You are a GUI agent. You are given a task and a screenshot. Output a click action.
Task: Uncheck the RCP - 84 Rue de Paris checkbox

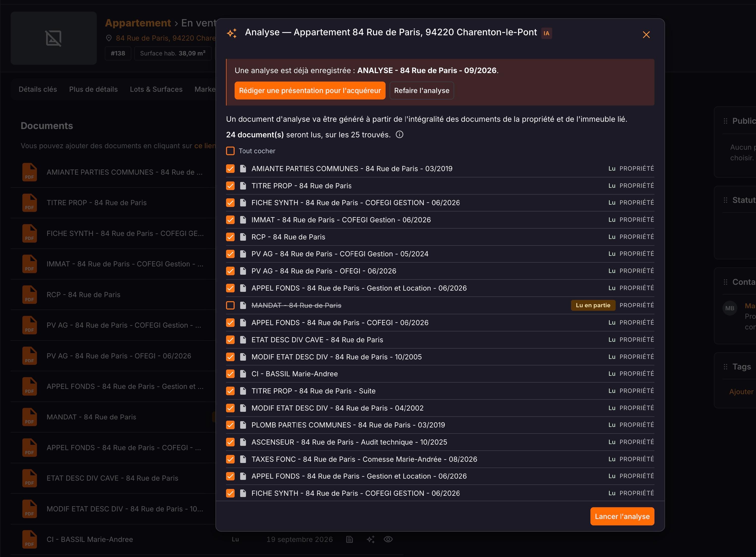[230, 237]
